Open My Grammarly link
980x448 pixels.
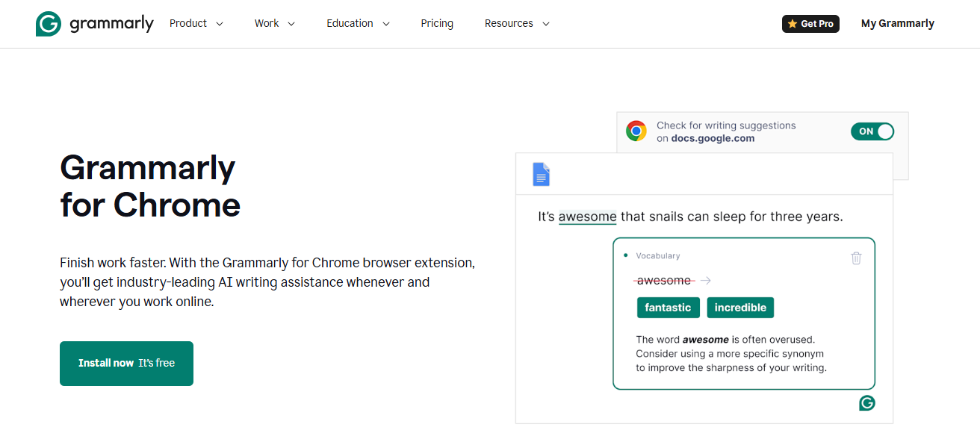click(x=897, y=23)
